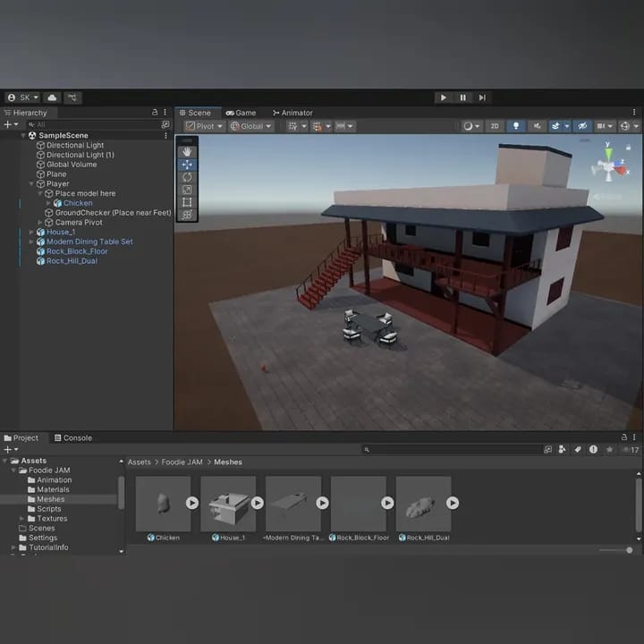Switch to the Animator tab
Screen dimensions: 644x644
tap(292, 113)
